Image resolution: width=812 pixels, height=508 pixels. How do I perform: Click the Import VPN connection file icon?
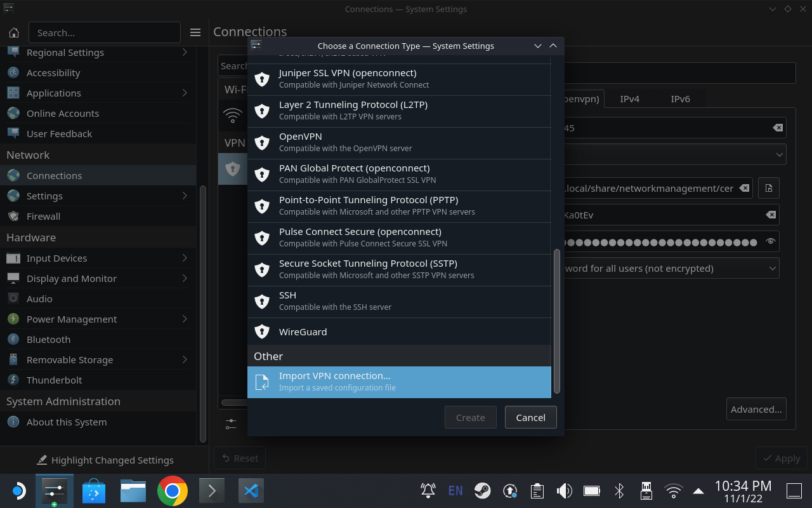coord(262,382)
